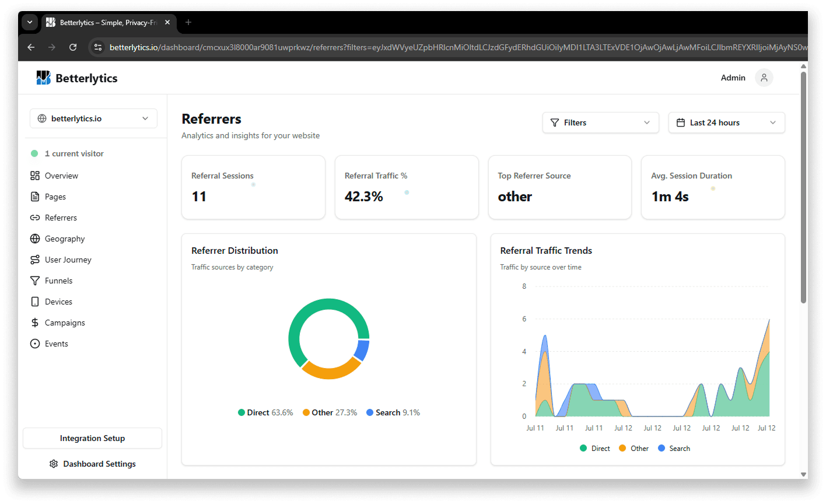
Task: Click the User Journey route icon
Action: (x=35, y=260)
